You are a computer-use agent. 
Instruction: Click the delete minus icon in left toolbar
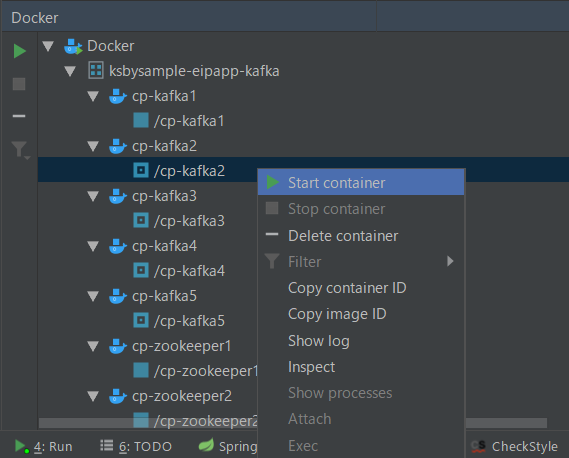click(19, 116)
